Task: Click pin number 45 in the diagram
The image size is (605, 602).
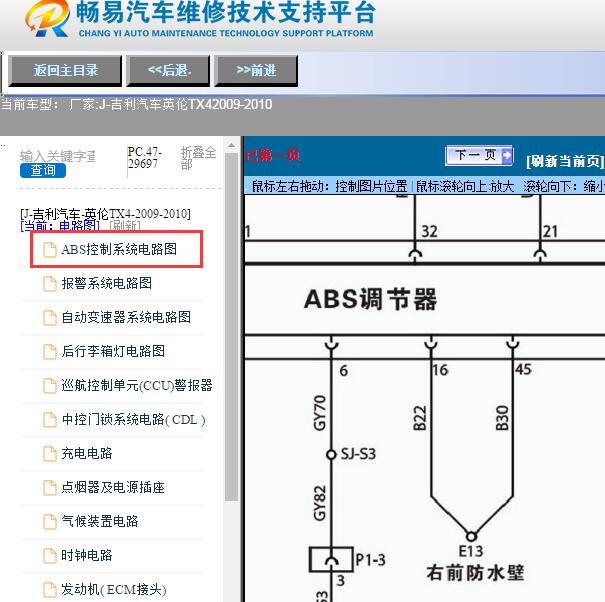Action: (524, 369)
